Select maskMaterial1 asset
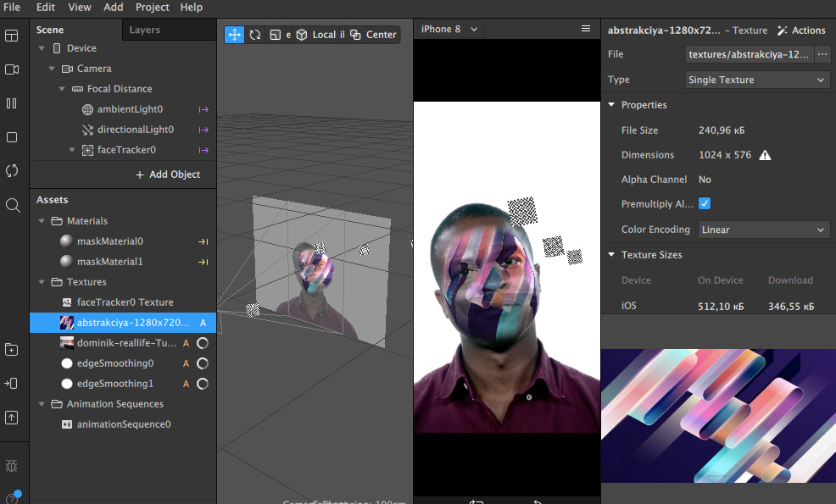The width and height of the screenshot is (836, 504). coord(110,262)
